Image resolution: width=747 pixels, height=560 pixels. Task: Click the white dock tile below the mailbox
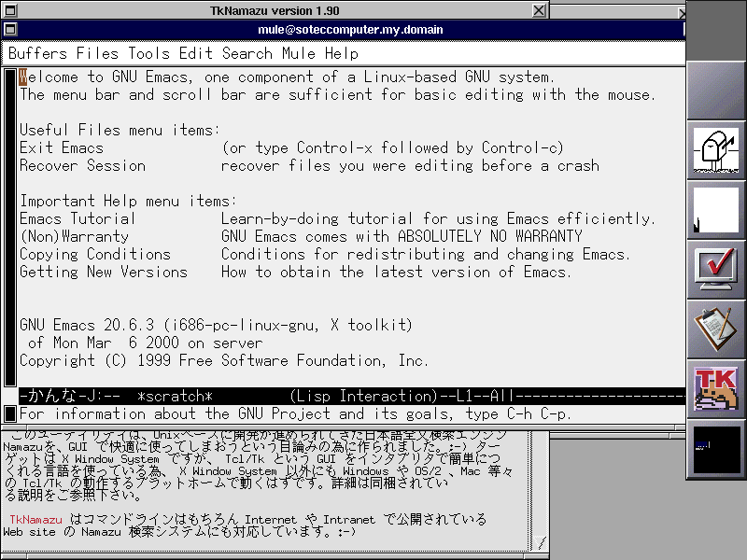(x=716, y=210)
